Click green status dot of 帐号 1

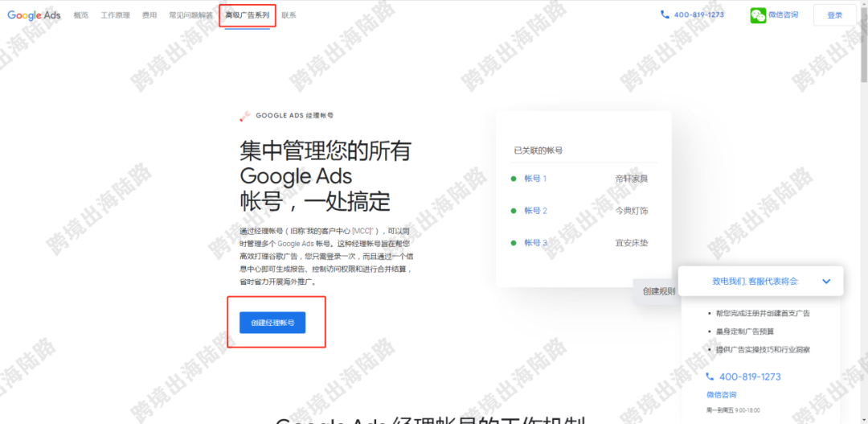(513, 179)
